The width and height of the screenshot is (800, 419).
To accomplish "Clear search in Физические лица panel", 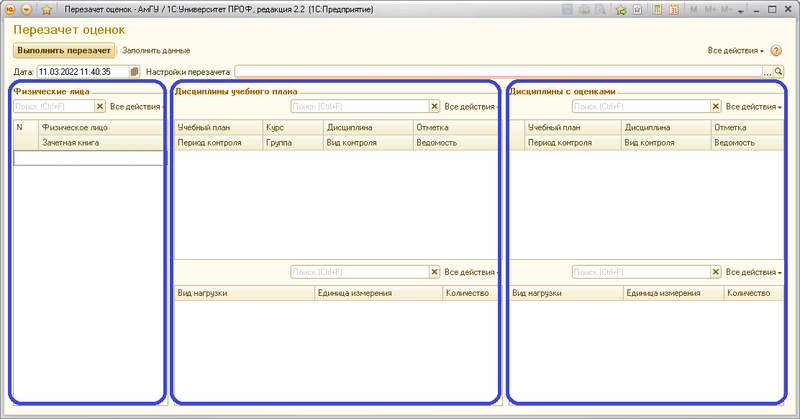I will [100, 106].
